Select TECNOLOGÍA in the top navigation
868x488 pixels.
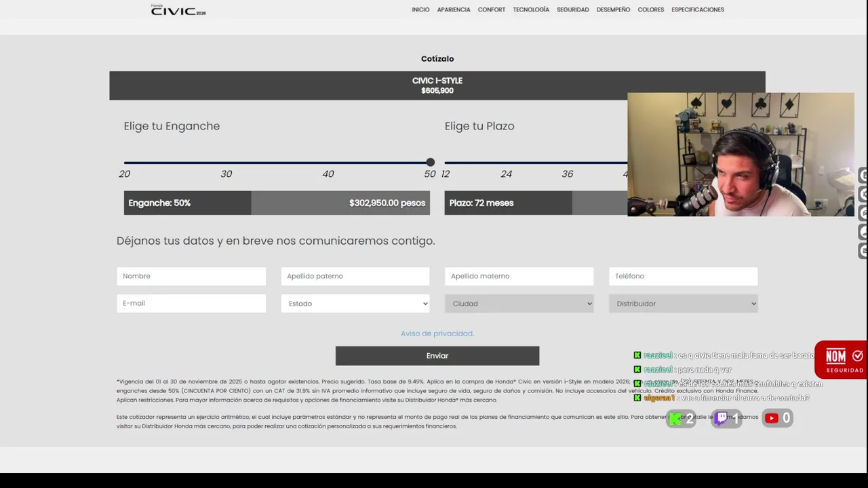tap(531, 9)
